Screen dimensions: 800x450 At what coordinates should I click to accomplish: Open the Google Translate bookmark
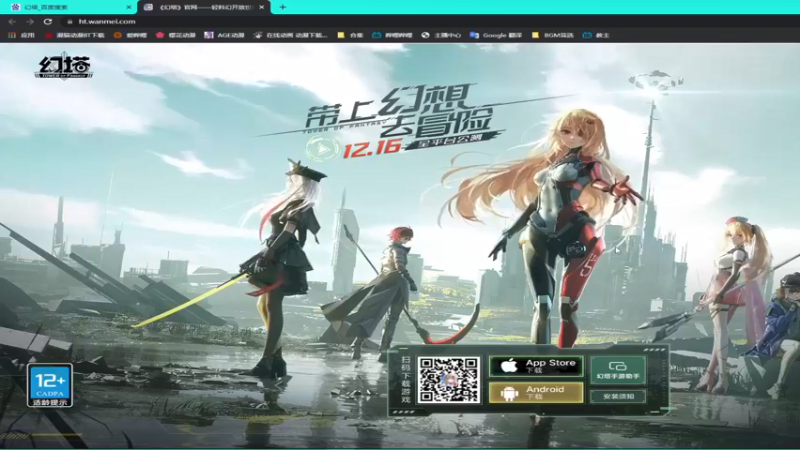(x=496, y=35)
